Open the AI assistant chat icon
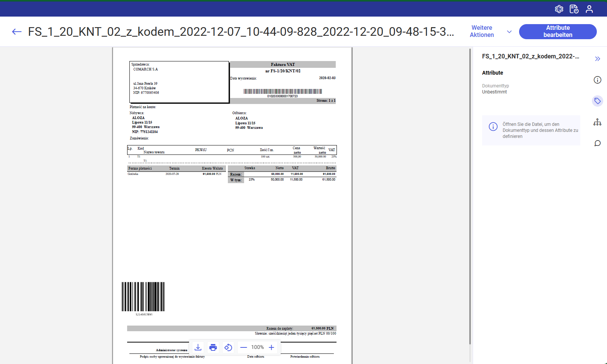The image size is (607, 364). click(x=559, y=9)
